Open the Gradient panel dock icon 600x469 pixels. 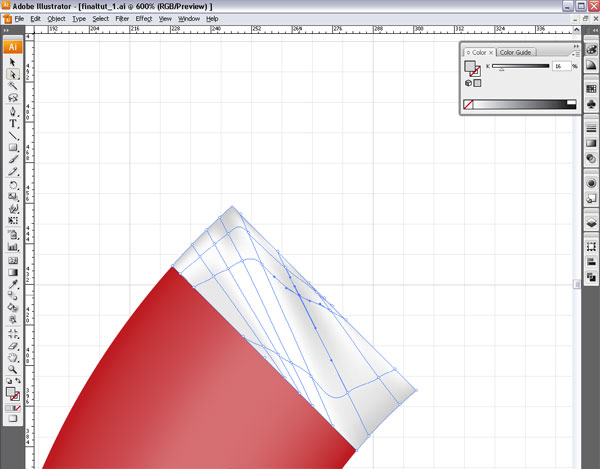pyautogui.click(x=591, y=143)
